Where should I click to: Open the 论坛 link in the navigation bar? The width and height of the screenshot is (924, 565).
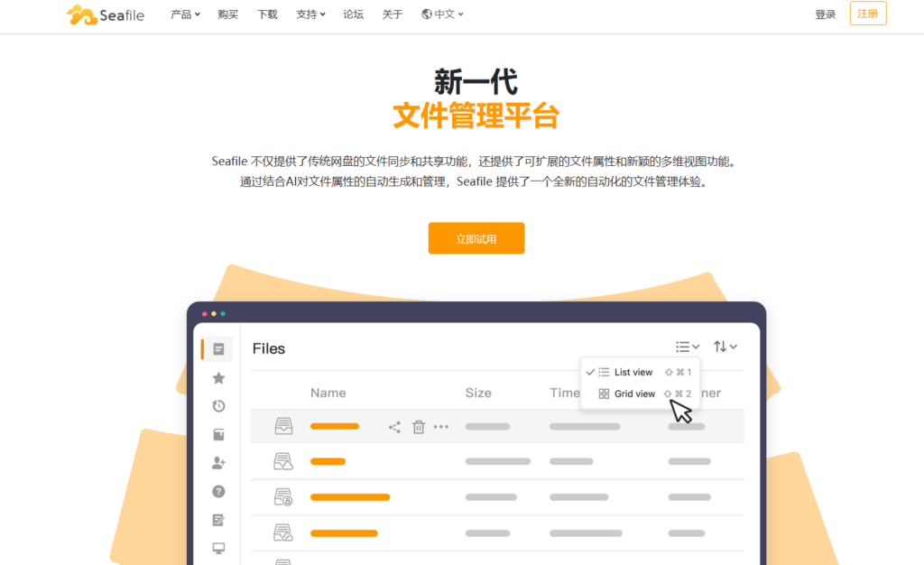pyautogui.click(x=353, y=14)
